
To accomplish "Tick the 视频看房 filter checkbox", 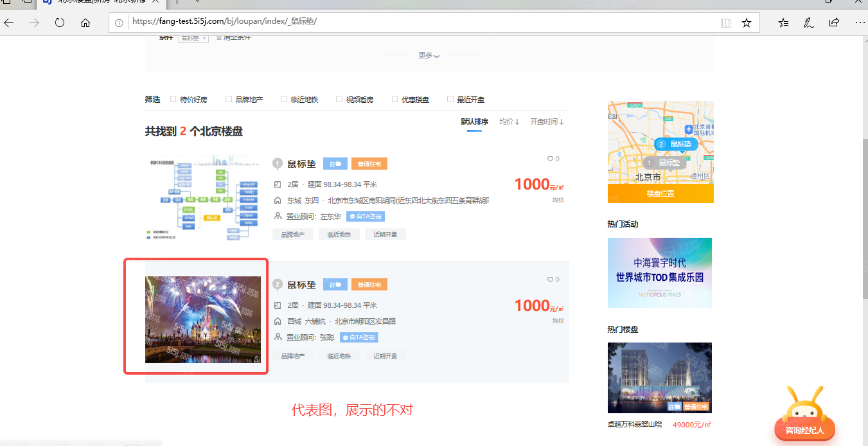I will point(339,99).
